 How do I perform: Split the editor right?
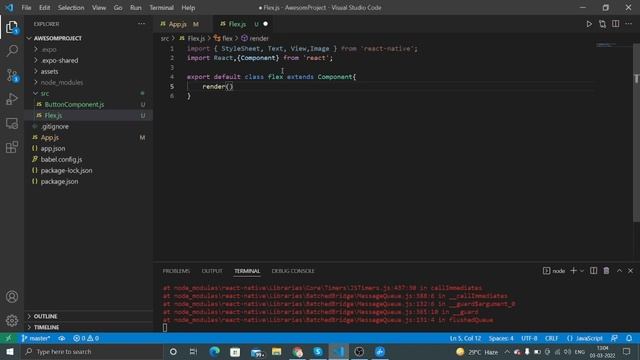point(616,24)
